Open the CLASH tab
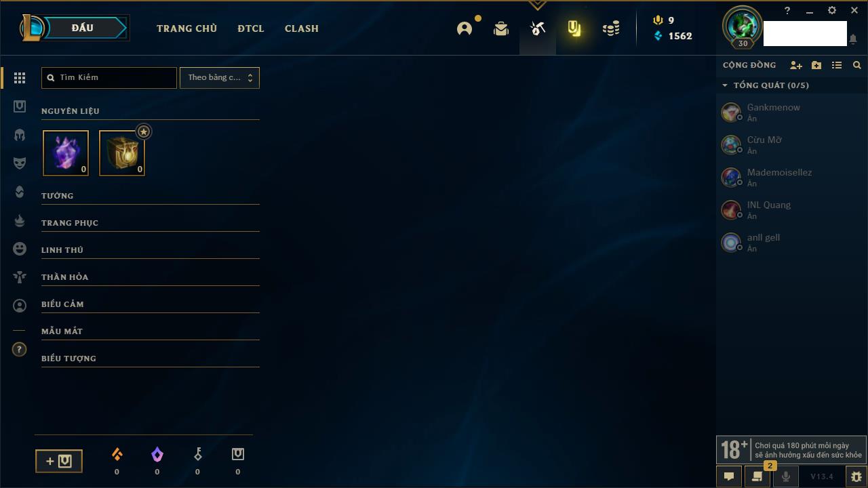Image resolution: width=868 pixels, height=488 pixels. tap(302, 28)
